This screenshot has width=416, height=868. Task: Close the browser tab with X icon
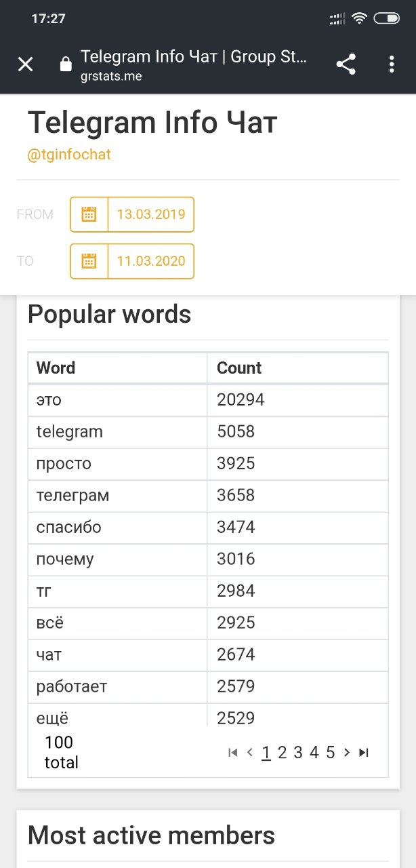[x=25, y=64]
